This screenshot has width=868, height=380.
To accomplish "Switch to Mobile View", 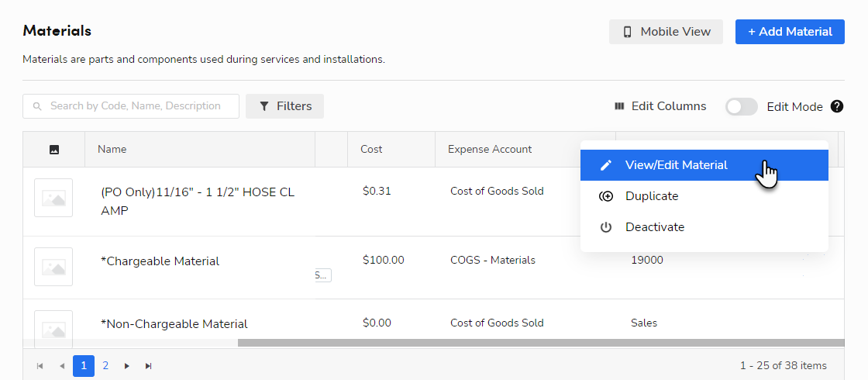I will pyautogui.click(x=666, y=32).
